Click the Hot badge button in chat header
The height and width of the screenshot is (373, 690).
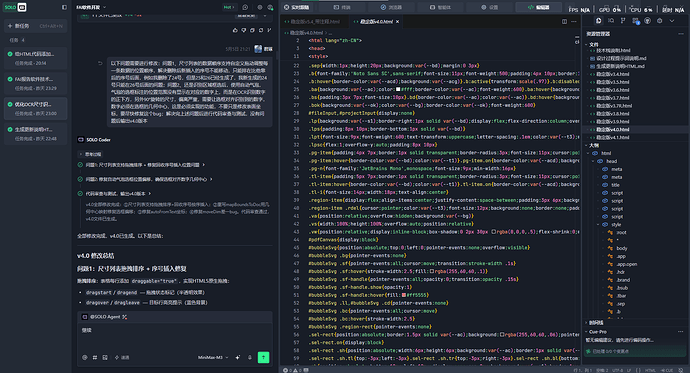pos(228,7)
